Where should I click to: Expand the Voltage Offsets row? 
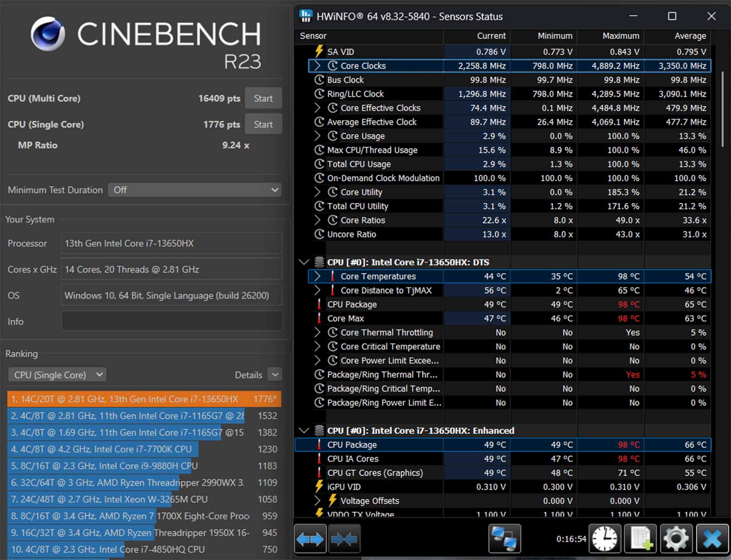coord(317,500)
